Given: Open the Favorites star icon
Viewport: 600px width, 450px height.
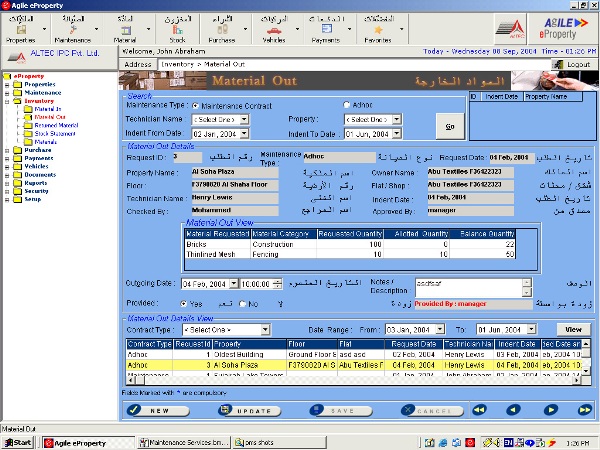Looking at the screenshot, I should click(378, 29).
